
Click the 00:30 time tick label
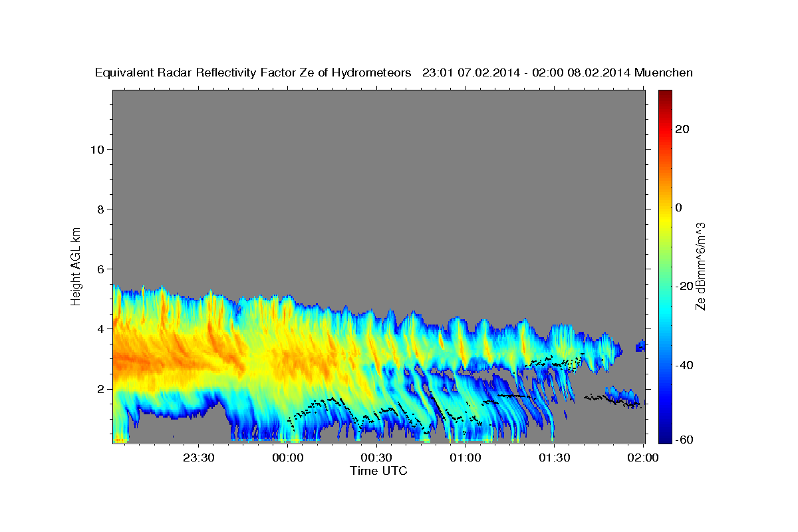coord(377,458)
